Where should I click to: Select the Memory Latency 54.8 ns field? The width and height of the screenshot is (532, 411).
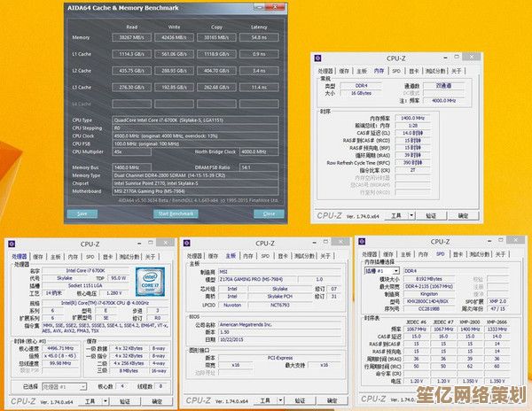pos(258,38)
